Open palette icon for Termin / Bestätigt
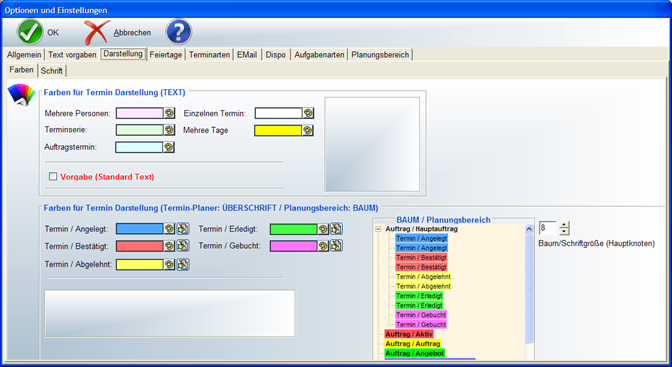 tap(169, 246)
